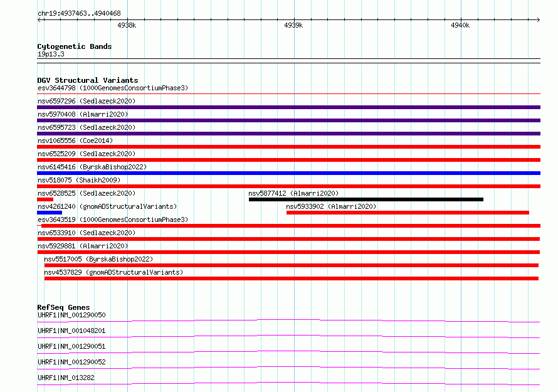Open the RefSeq Genes track title
This screenshot has height=392, width=558.
pyautogui.click(x=63, y=307)
